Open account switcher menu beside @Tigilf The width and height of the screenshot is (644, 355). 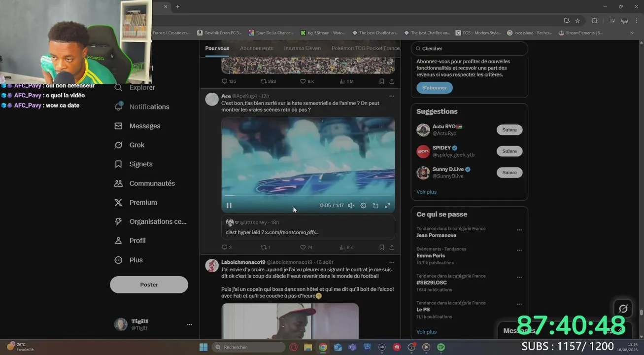190,324
